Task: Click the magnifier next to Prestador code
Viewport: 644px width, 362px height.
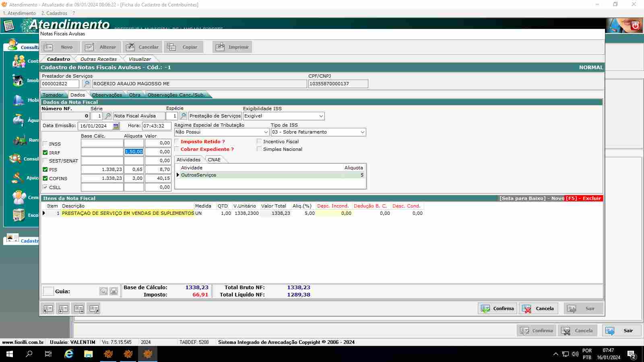Action: click(x=86, y=84)
